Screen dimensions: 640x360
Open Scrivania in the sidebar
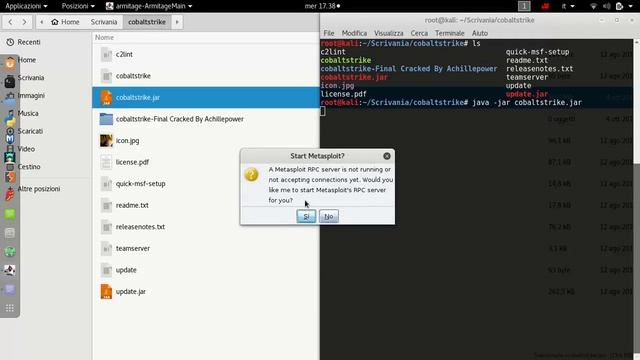click(31, 78)
